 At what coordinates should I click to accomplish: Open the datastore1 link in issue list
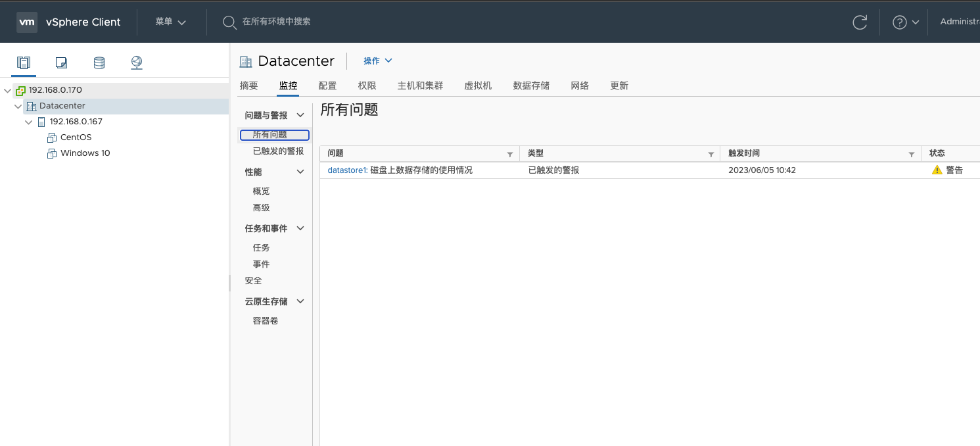pyautogui.click(x=347, y=170)
